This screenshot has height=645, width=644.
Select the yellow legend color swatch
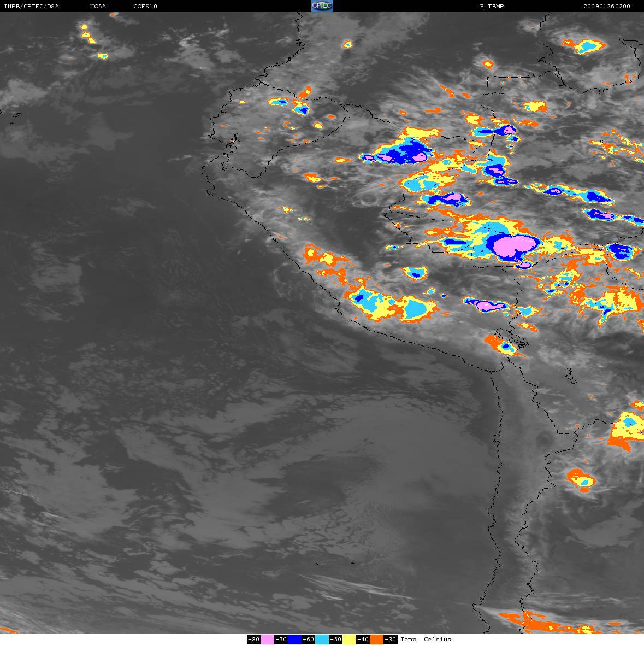[x=350, y=639]
